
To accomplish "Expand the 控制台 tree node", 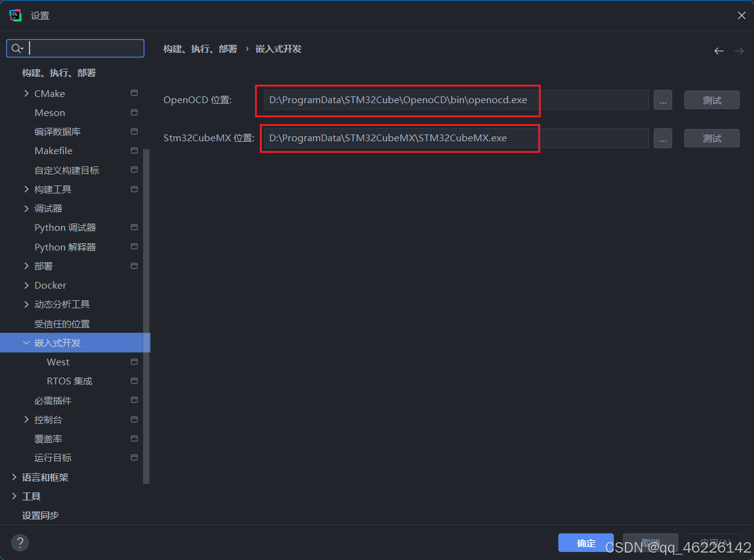I will click(26, 419).
